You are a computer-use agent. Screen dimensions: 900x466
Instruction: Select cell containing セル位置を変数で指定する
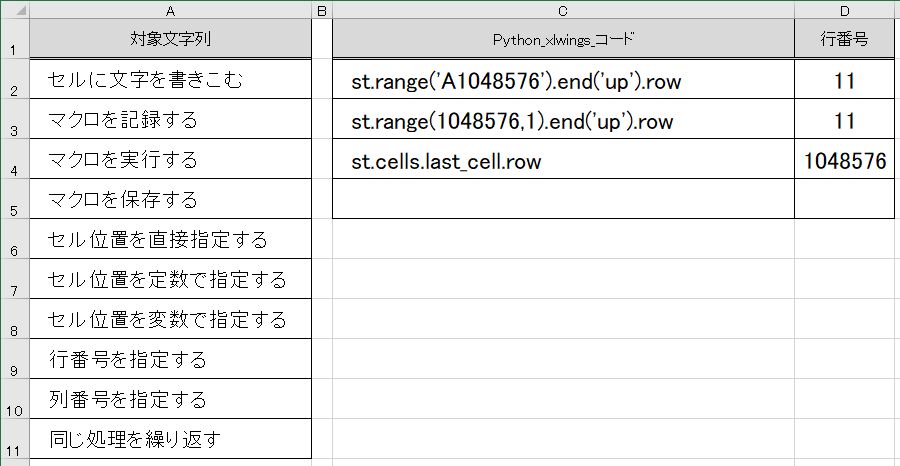[x=170, y=319]
